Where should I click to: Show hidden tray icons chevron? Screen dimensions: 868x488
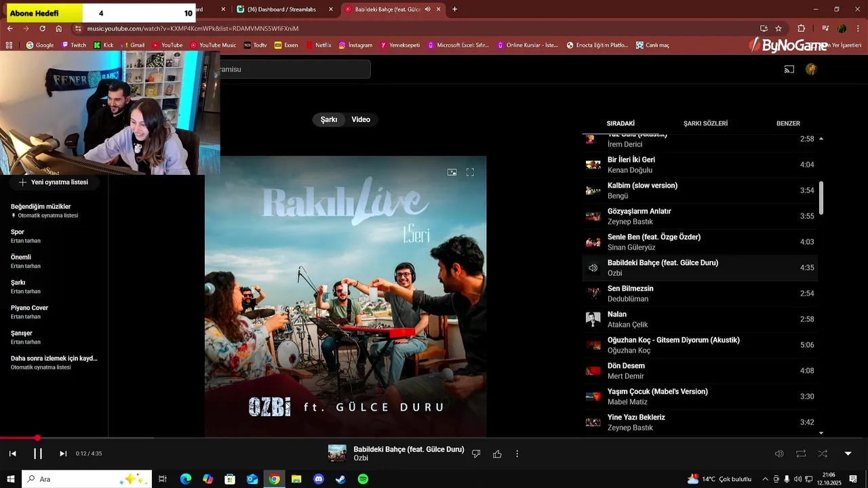click(x=766, y=479)
